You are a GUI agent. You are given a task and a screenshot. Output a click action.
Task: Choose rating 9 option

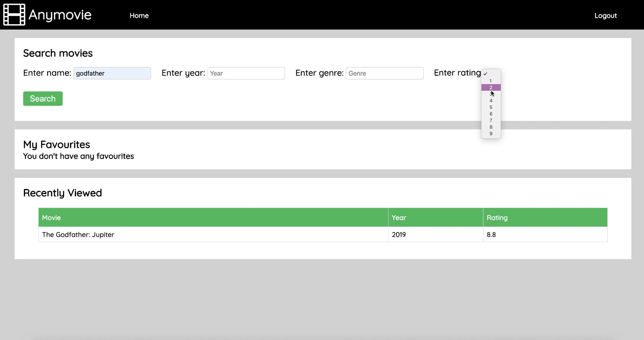[491, 134]
